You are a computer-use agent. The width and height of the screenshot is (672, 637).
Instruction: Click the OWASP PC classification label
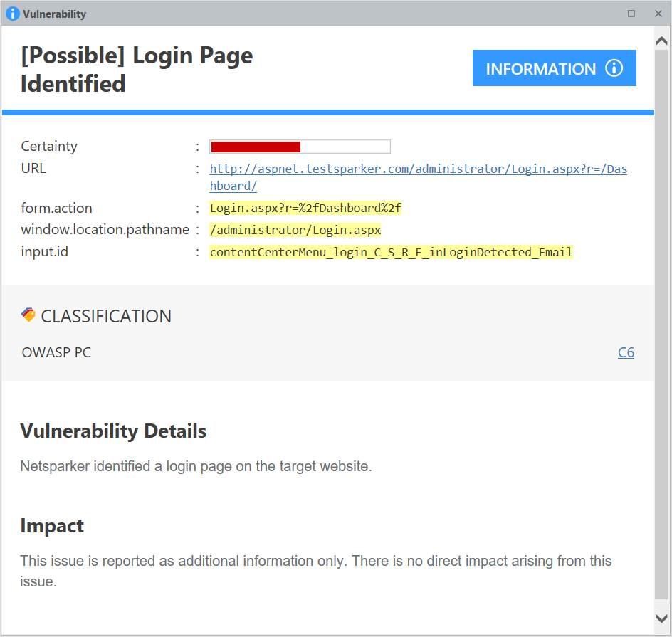(x=56, y=352)
